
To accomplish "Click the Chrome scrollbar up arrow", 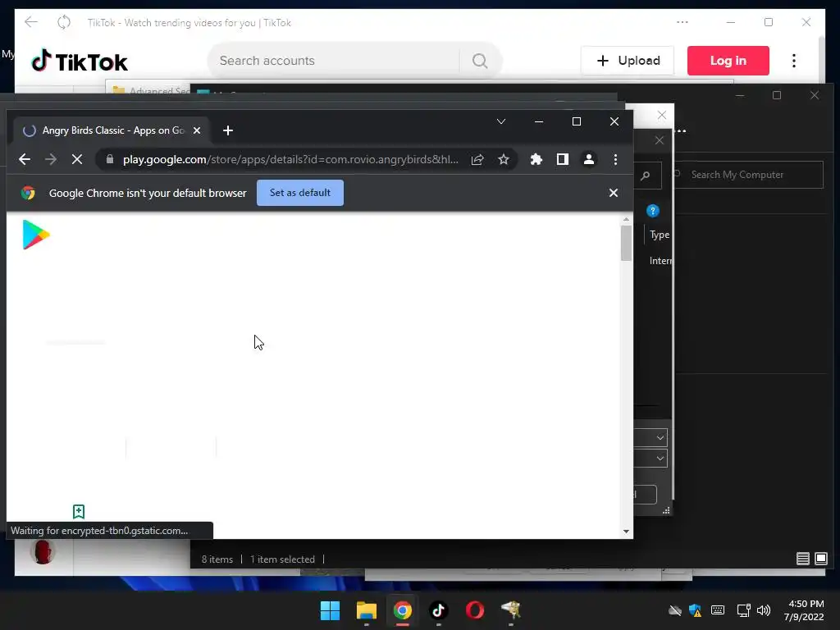I will (x=626, y=220).
